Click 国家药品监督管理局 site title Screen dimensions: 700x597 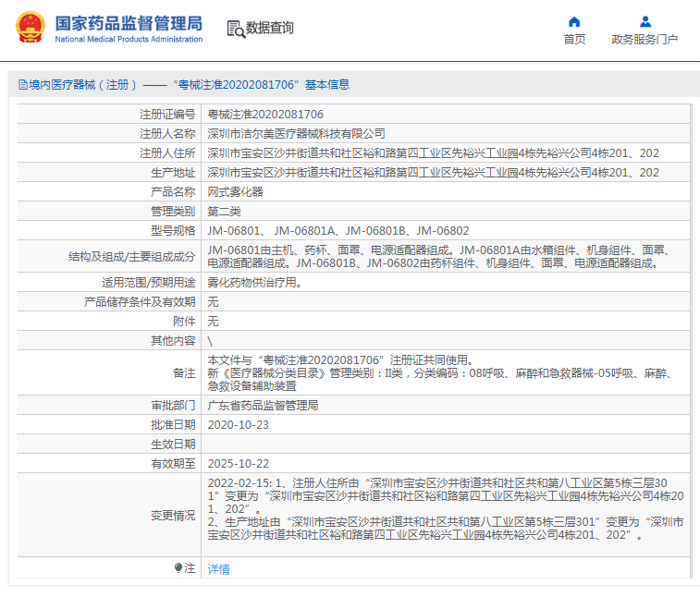point(129,23)
